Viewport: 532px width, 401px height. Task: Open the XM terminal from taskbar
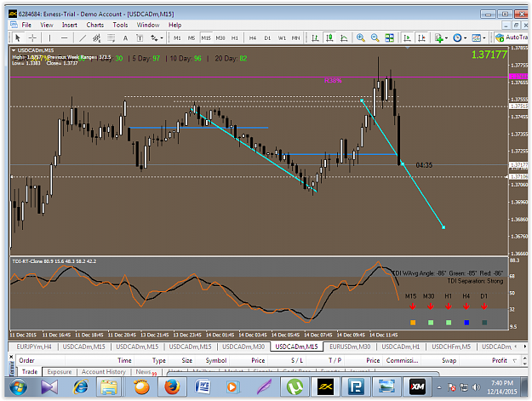(x=417, y=387)
